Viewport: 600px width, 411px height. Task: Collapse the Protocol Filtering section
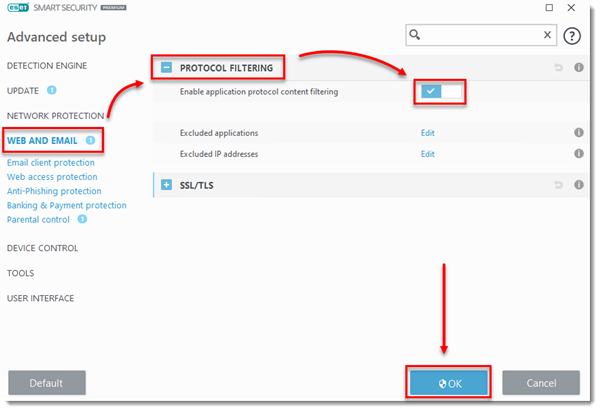(167, 68)
